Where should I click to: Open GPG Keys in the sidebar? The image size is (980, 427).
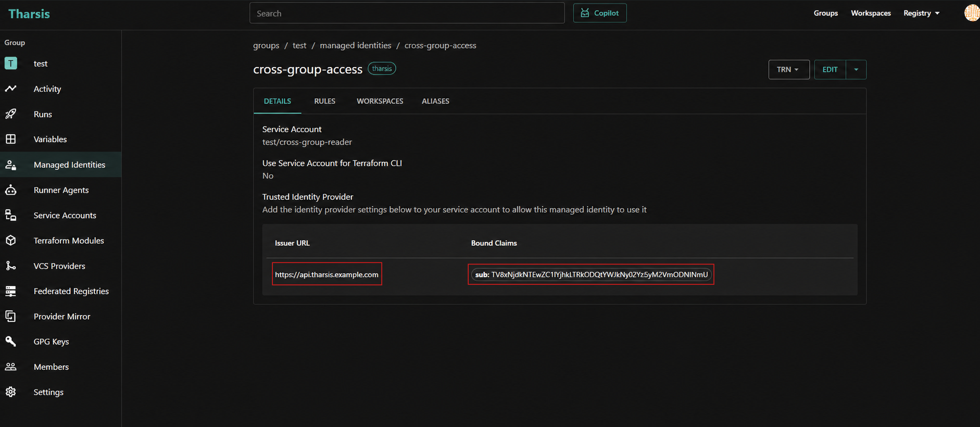(x=61, y=342)
